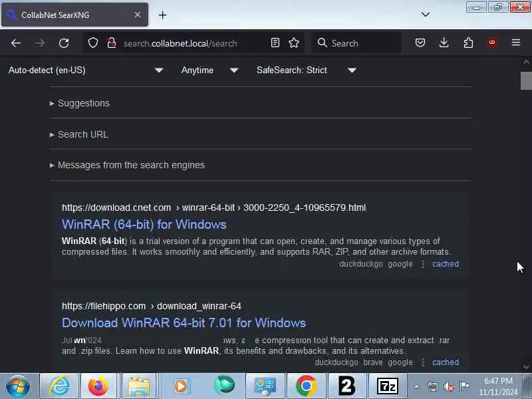
Task: Click the network tray icon
Action: pyautogui.click(x=433, y=386)
